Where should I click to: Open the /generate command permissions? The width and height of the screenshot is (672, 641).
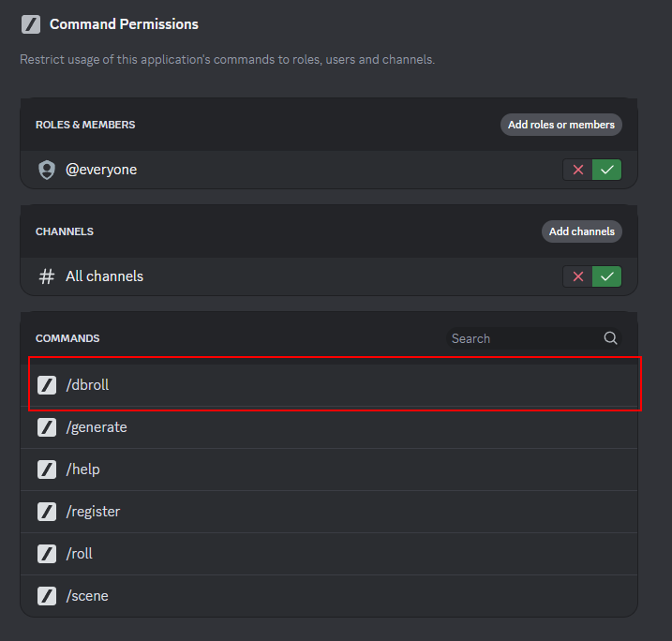(x=328, y=427)
